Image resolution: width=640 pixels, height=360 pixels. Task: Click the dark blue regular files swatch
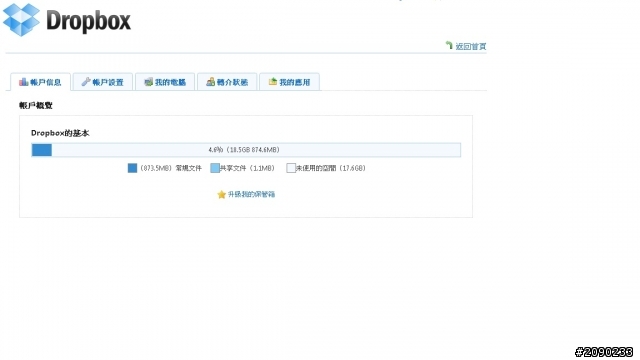(132, 168)
